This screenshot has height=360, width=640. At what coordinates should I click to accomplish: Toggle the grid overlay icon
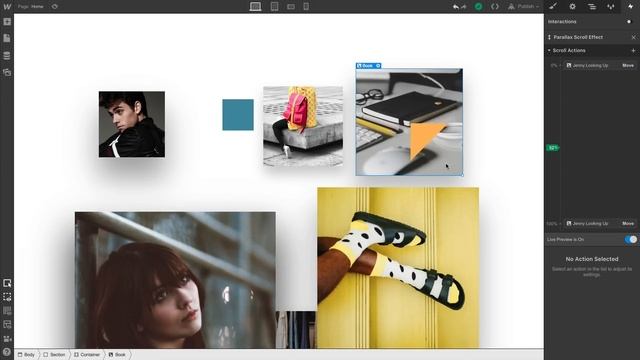7,311
